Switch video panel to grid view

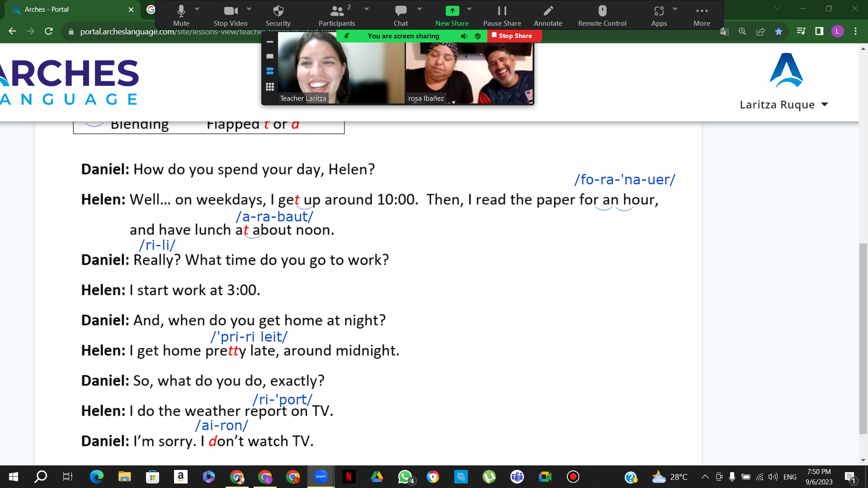click(x=270, y=86)
